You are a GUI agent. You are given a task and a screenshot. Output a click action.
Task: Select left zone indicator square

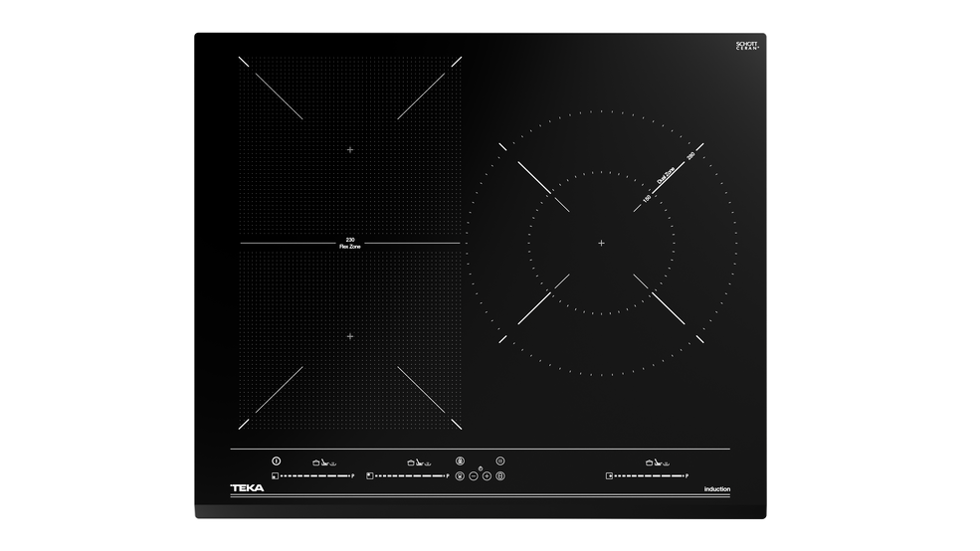(x=273, y=476)
